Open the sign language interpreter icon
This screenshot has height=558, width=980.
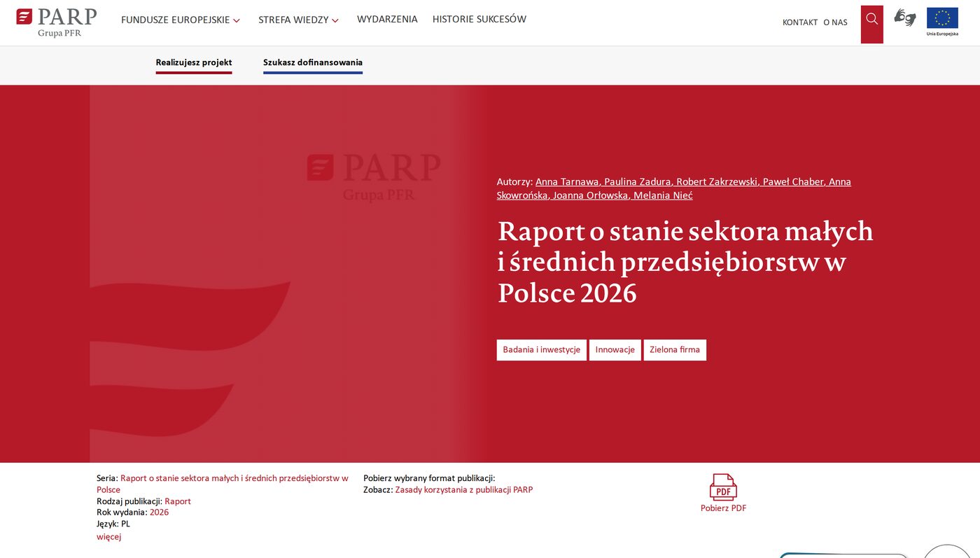pos(905,18)
